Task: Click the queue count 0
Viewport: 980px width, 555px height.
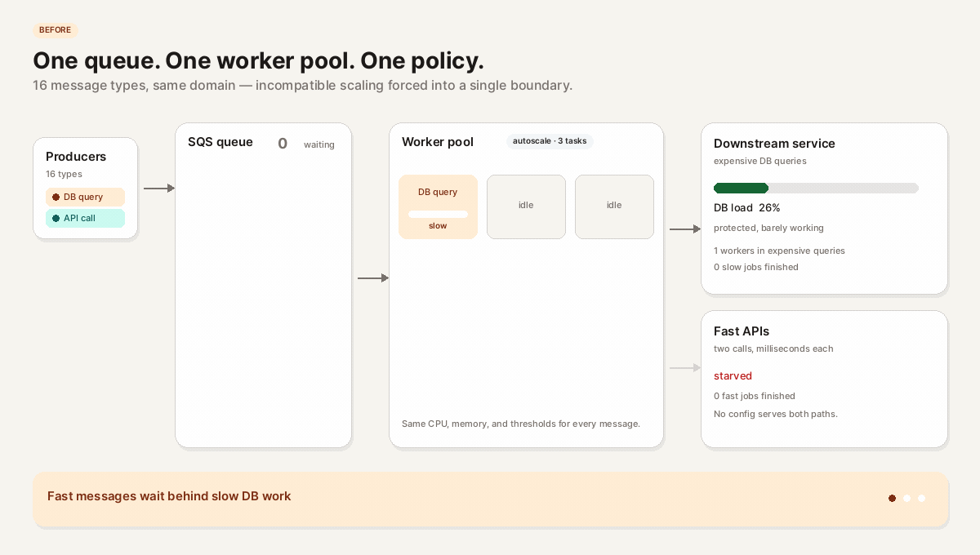Action: 283,144
